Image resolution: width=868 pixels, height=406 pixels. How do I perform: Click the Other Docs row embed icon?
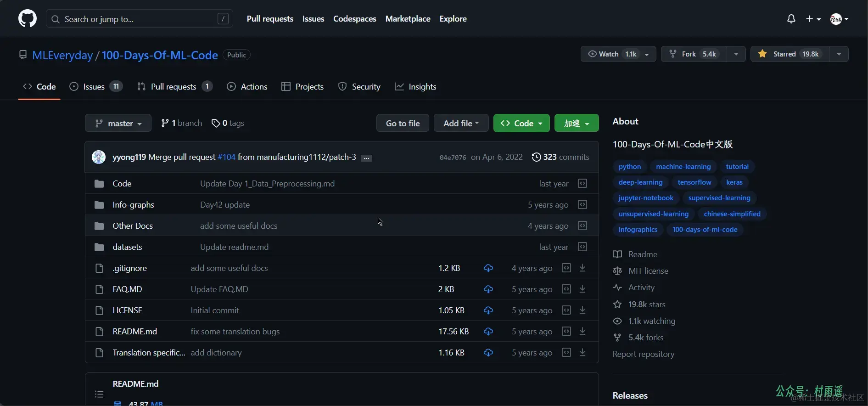[x=582, y=226]
